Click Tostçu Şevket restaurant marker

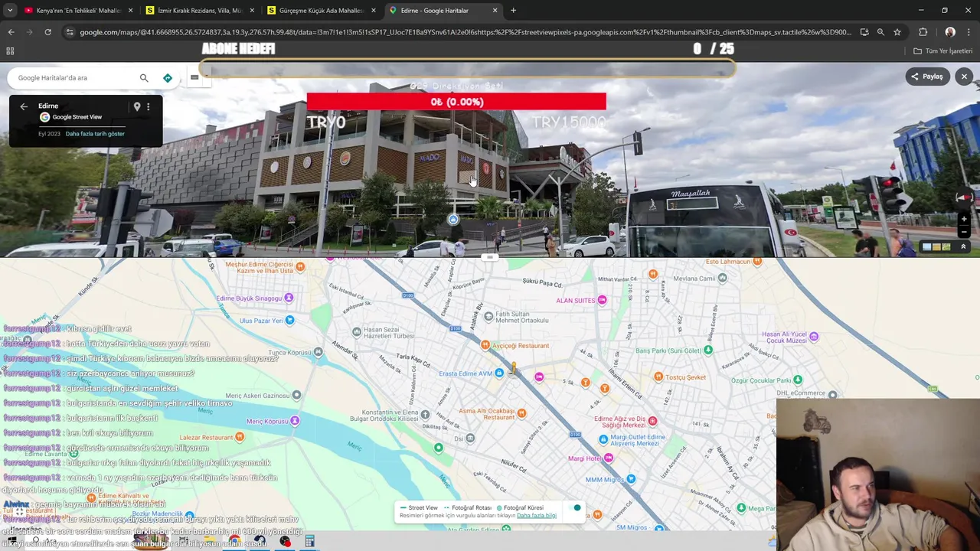[658, 377]
